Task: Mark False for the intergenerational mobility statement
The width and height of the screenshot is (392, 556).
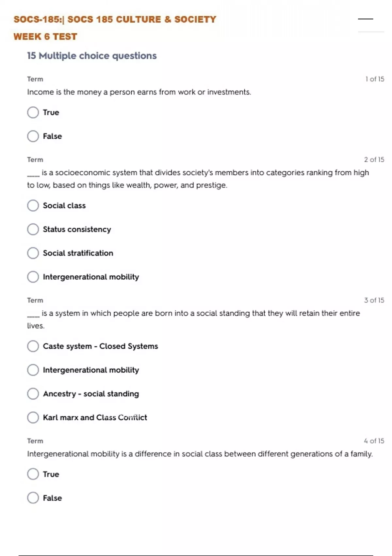Action: (x=33, y=498)
